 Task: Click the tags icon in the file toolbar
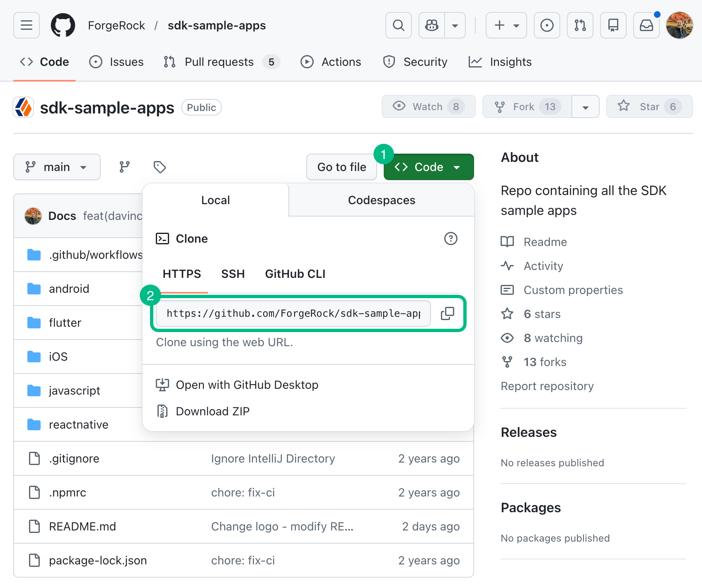(x=159, y=167)
